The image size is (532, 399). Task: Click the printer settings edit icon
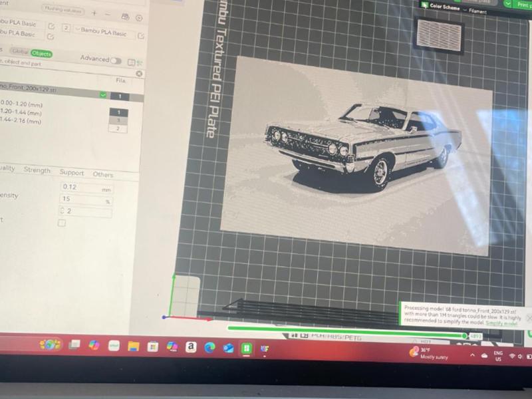click(126, 17)
